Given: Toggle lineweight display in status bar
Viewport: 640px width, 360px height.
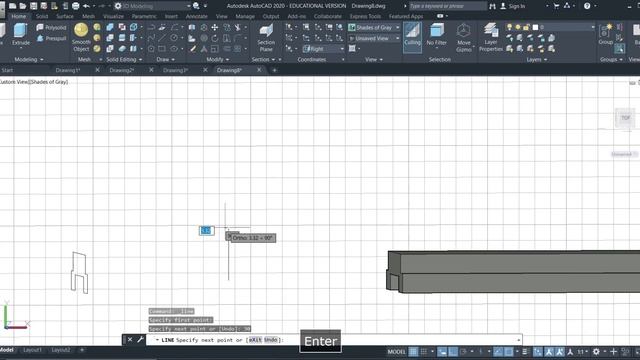Looking at the screenshot, I should (525, 351).
